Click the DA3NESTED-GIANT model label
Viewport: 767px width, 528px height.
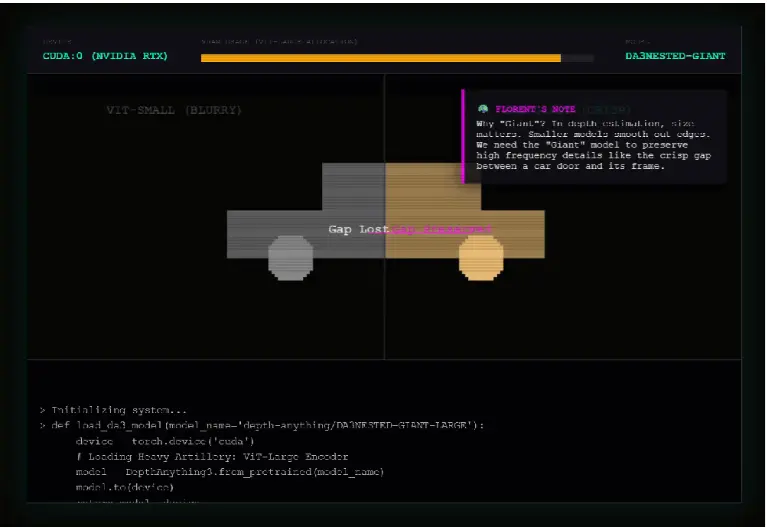coord(675,56)
